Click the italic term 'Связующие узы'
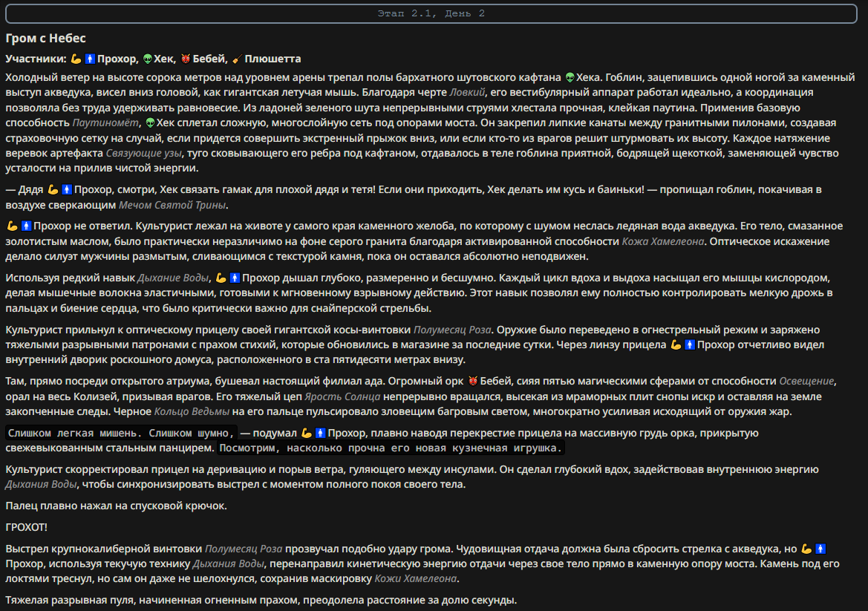The width and height of the screenshot is (868, 611). click(143, 153)
